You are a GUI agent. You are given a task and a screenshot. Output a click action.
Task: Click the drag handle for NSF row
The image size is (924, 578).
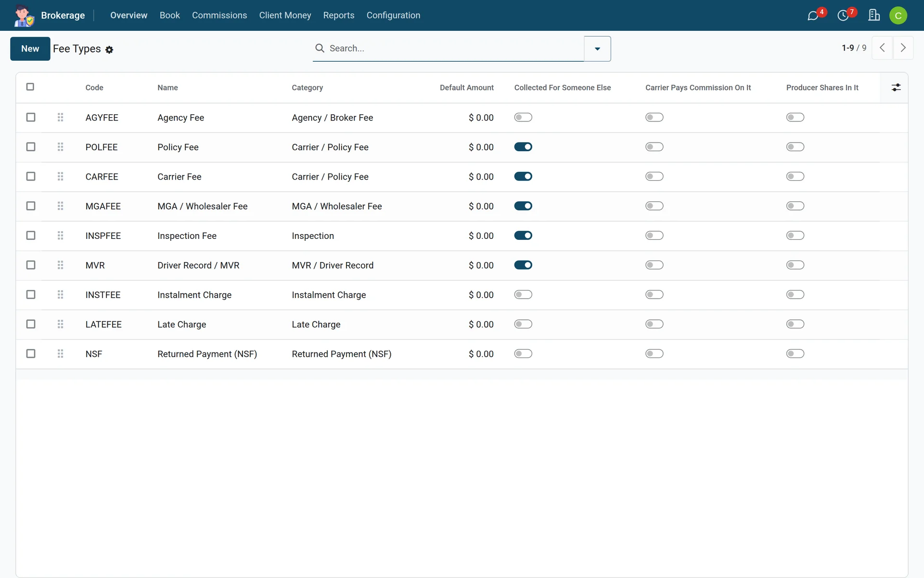(60, 354)
